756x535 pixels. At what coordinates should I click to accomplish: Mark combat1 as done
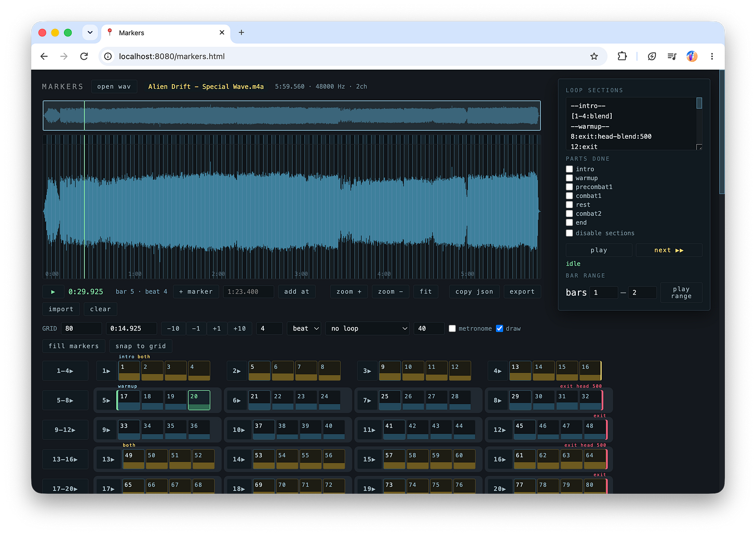click(x=570, y=196)
